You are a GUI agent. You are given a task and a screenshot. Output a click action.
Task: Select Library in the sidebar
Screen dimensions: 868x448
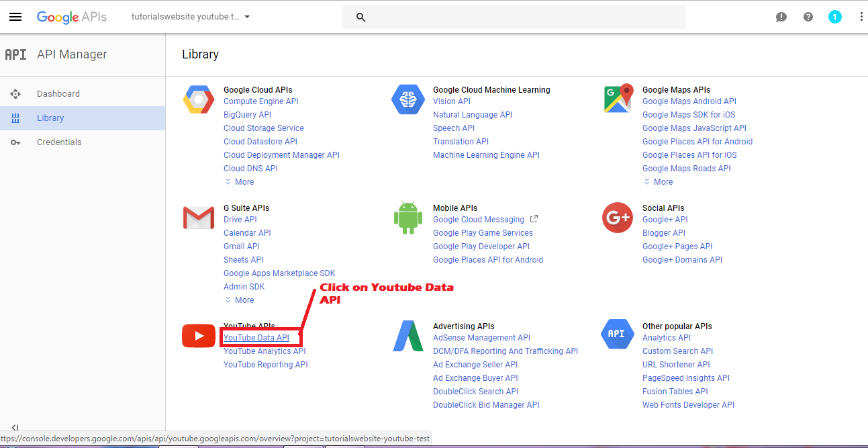(x=83, y=118)
